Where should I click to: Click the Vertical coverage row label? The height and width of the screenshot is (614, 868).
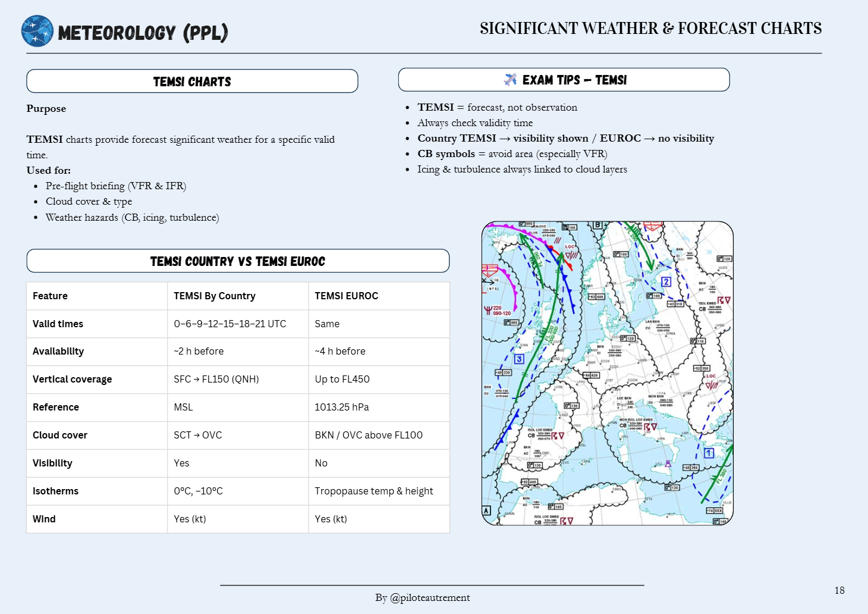click(72, 380)
